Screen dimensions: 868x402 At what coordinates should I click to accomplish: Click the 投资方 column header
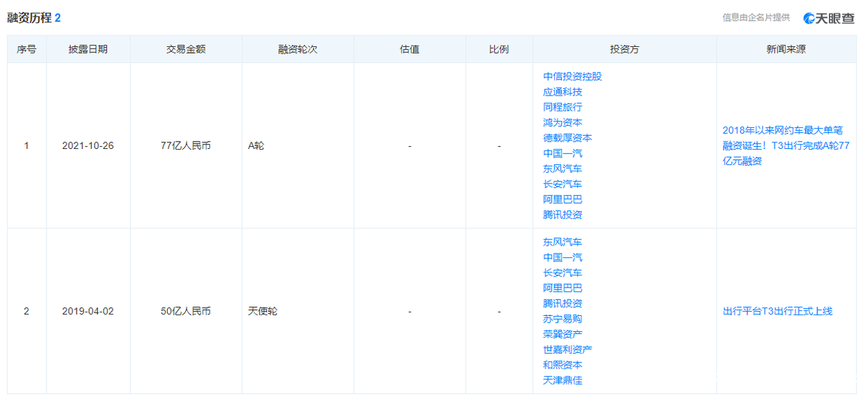(625, 49)
